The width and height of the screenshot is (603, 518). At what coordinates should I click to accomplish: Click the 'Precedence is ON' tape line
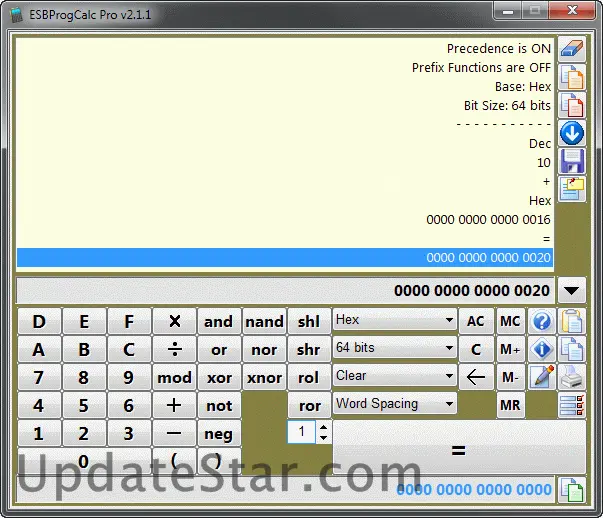click(x=499, y=48)
